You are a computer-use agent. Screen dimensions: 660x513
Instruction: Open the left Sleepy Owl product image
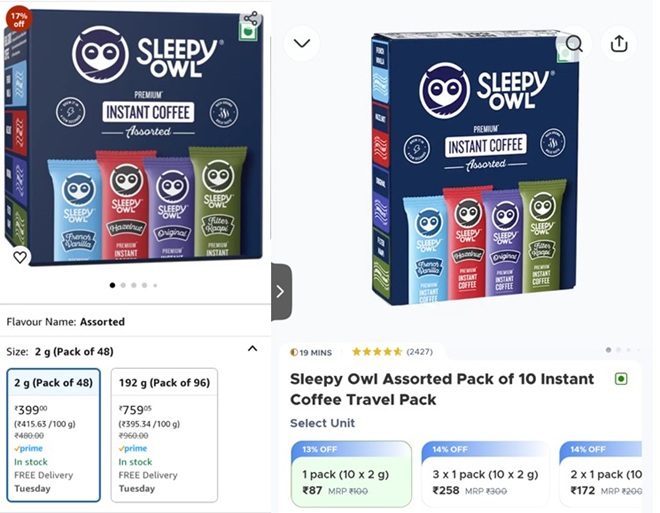coord(134,137)
